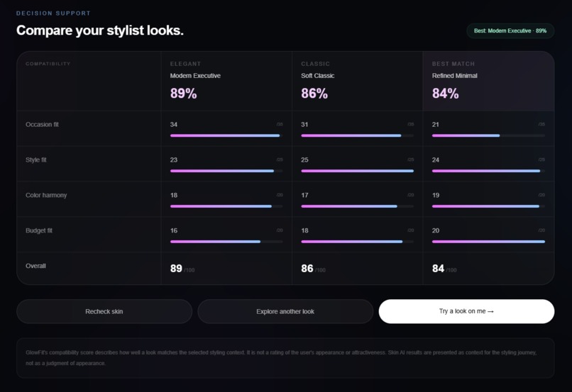Select the Refined Minimal look name
572x392 pixels.
pyautogui.click(x=454, y=76)
